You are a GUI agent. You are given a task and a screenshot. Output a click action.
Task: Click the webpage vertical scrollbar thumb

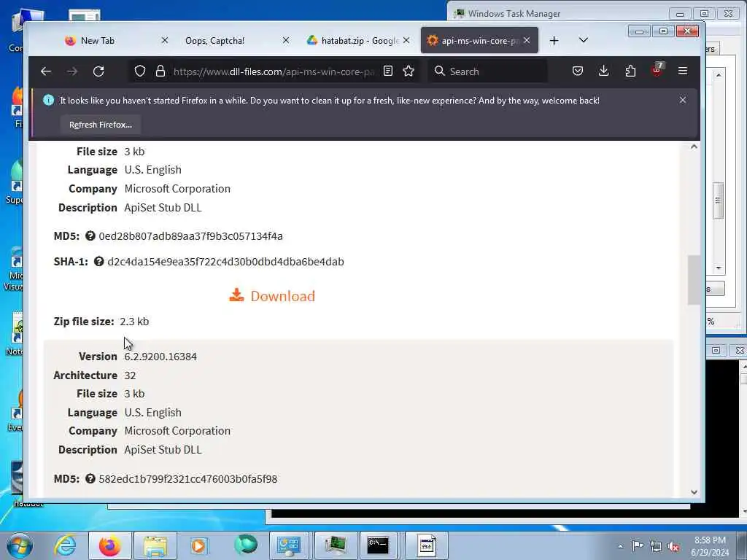point(694,280)
